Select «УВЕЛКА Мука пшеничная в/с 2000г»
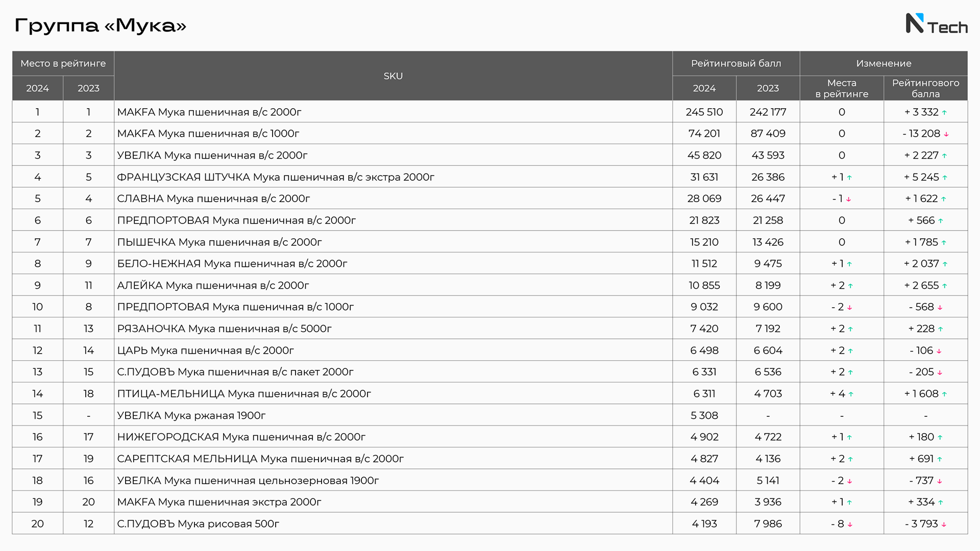Viewport: 980px width, 551px height. coord(490,155)
